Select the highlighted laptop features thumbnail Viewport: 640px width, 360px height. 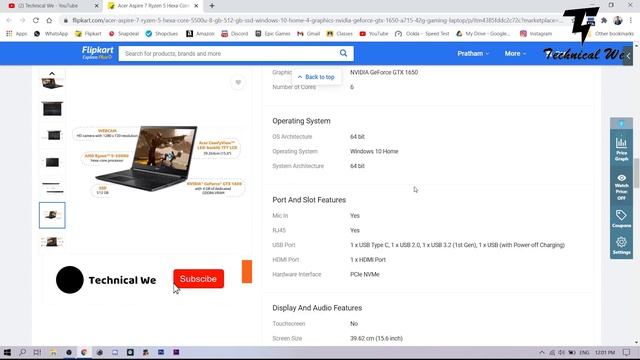(52, 215)
